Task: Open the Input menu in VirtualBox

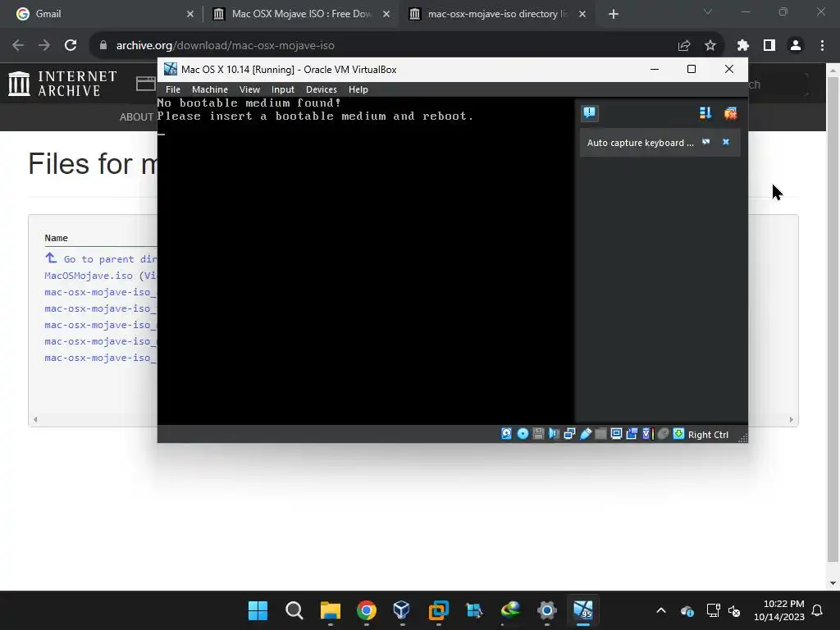Action: point(283,89)
